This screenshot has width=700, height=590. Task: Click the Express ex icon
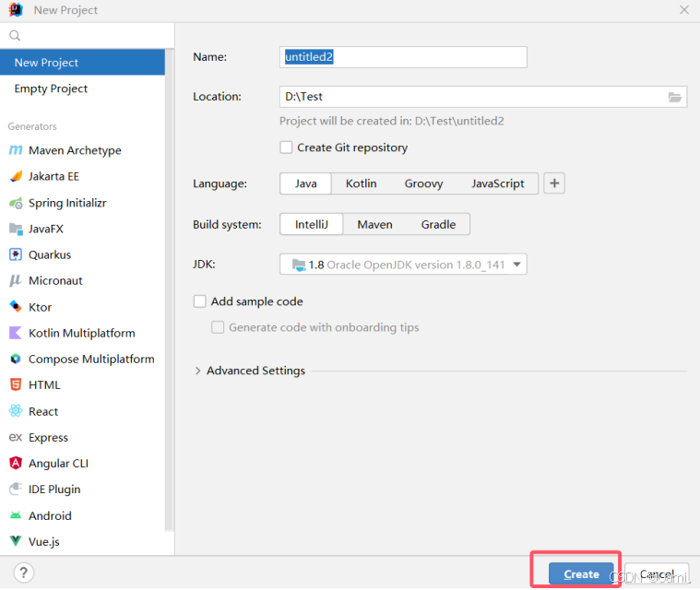coord(16,437)
